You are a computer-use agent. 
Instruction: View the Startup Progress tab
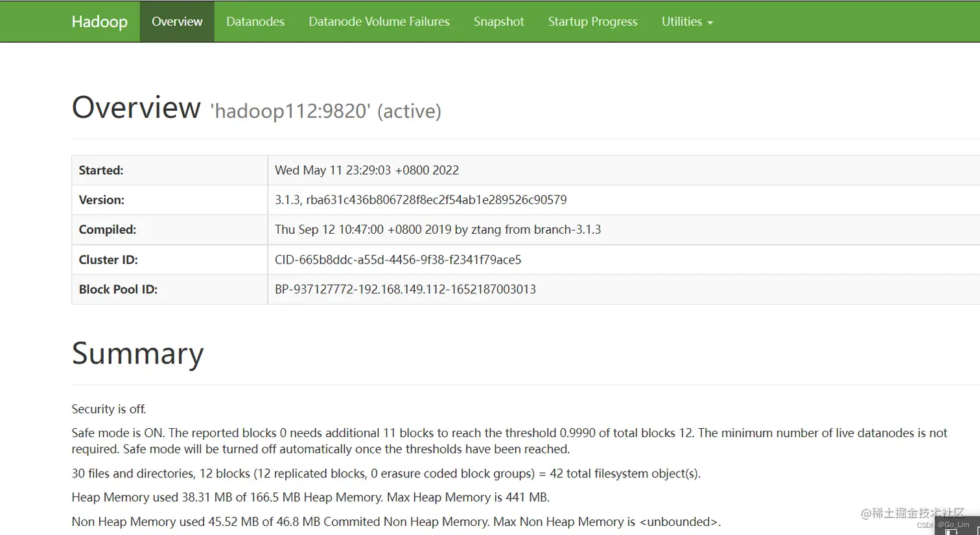(592, 21)
